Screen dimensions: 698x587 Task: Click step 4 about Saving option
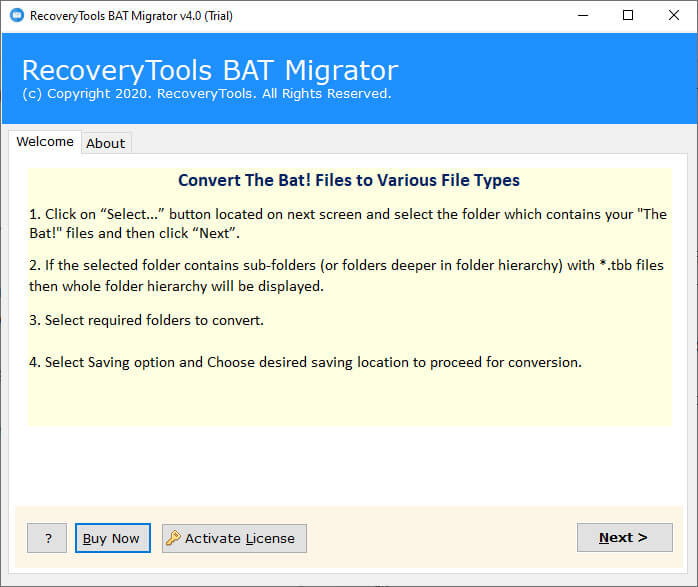(x=305, y=362)
